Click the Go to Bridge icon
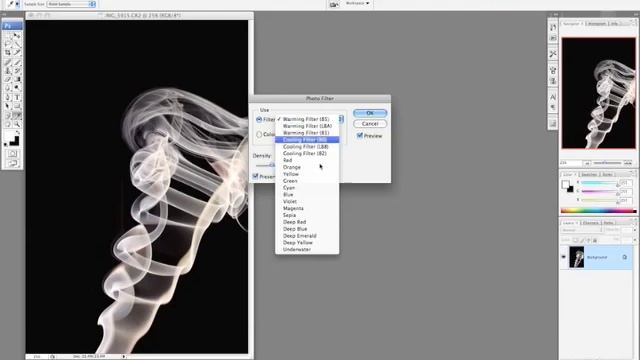This screenshot has height=360, width=640. (334, 4)
